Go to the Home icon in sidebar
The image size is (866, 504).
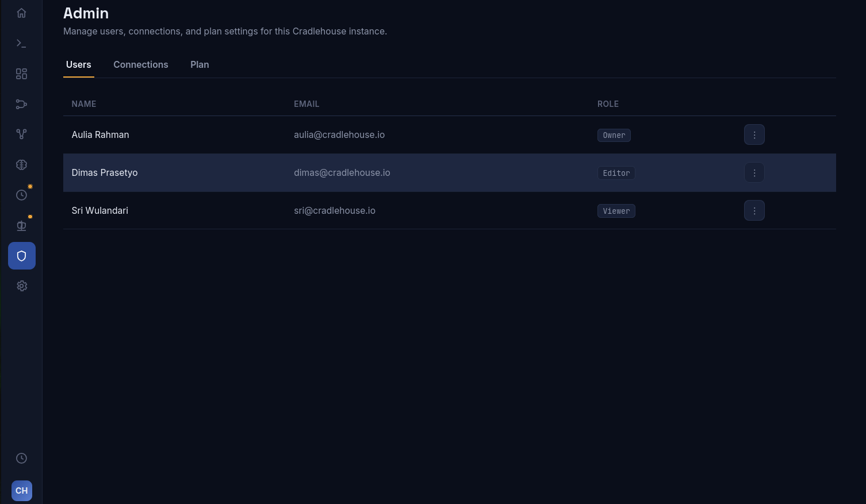pos(21,13)
